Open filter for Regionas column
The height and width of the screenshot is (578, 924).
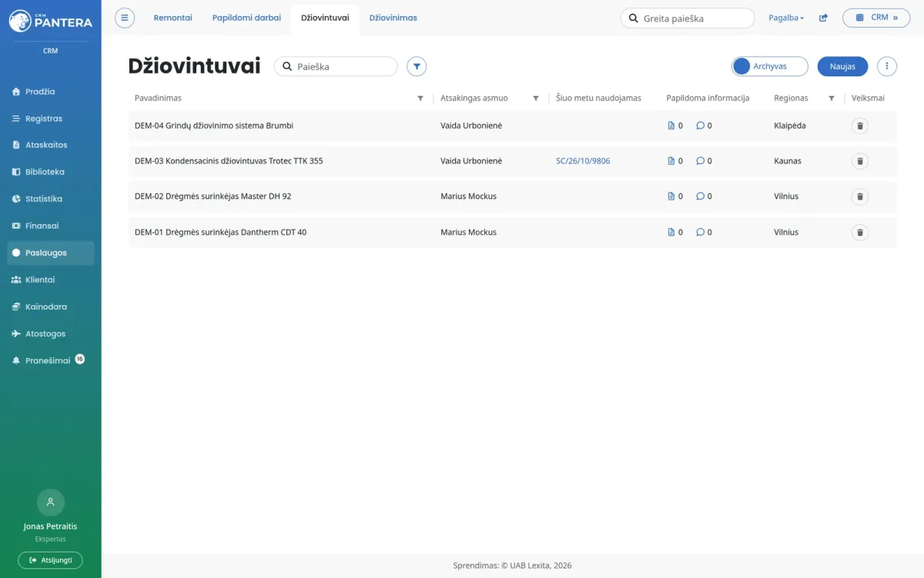[x=832, y=99]
